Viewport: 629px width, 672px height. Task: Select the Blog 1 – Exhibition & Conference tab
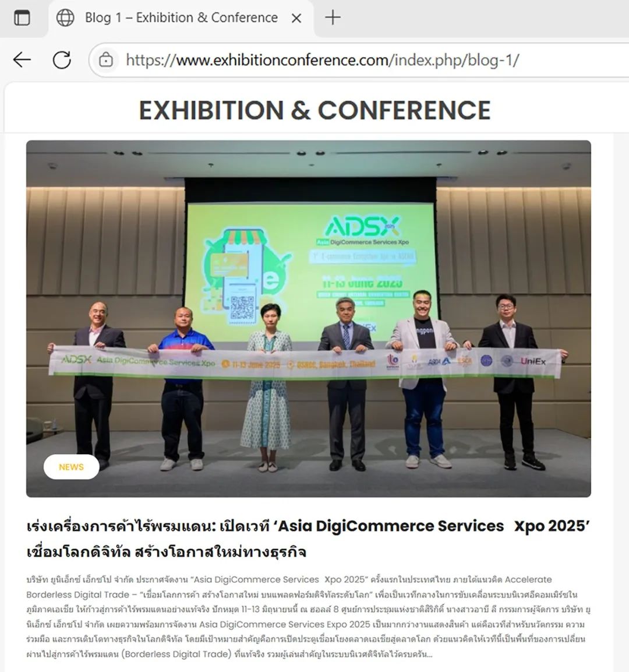click(x=181, y=18)
